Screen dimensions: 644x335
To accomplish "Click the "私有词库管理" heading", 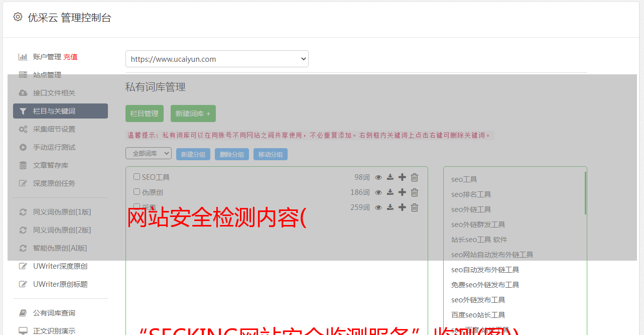I will [156, 87].
